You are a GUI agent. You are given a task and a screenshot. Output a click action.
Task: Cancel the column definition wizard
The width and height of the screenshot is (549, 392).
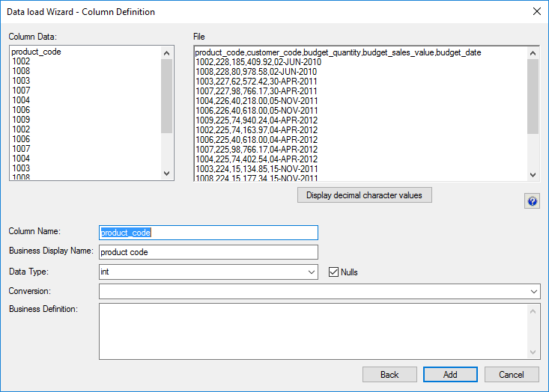[x=512, y=374]
